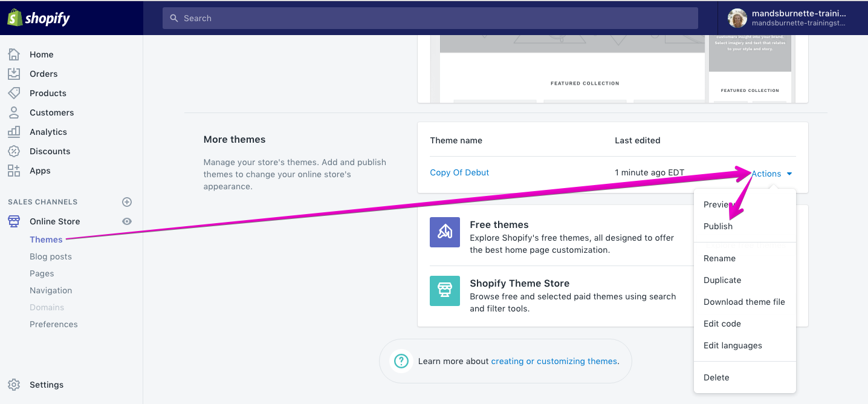Click the More themes heading
Viewport: 868px width, 404px height.
tap(235, 139)
